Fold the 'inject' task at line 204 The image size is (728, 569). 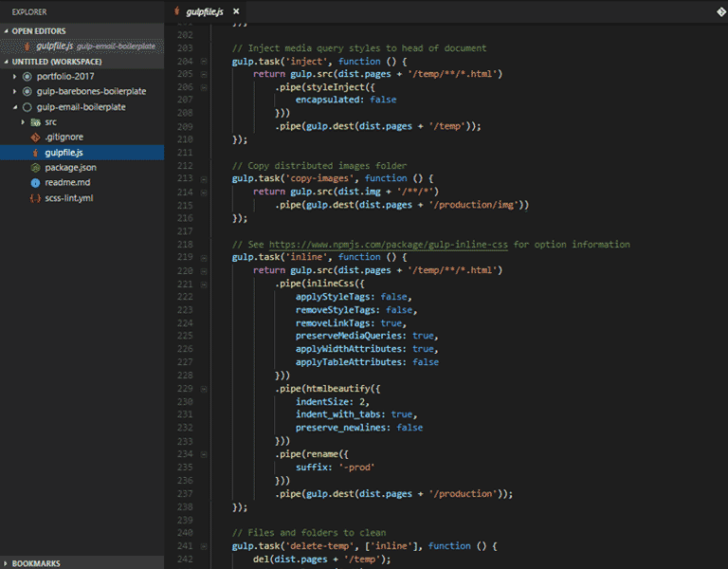tap(204, 61)
